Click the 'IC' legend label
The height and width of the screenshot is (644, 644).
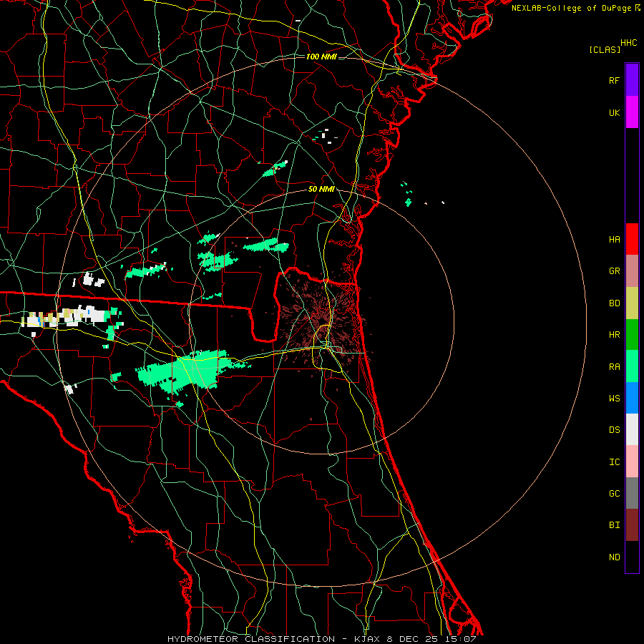pos(614,462)
